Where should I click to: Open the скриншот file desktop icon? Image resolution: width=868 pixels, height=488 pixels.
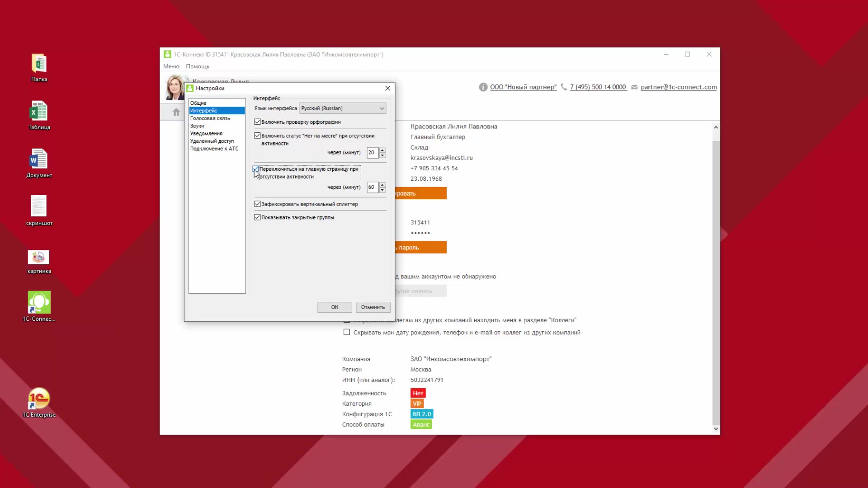(x=39, y=211)
